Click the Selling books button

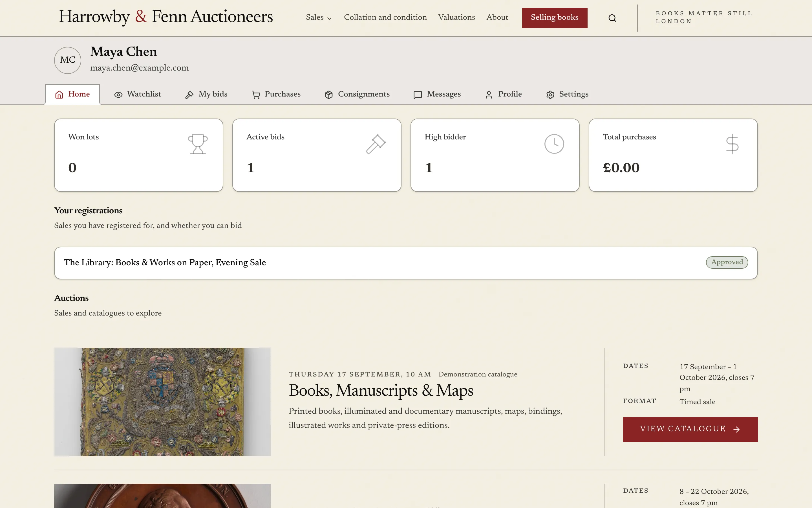point(554,18)
